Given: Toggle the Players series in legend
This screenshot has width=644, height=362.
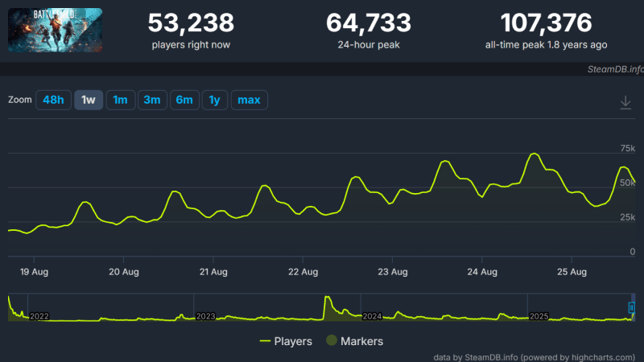Looking at the screenshot, I should [x=286, y=341].
